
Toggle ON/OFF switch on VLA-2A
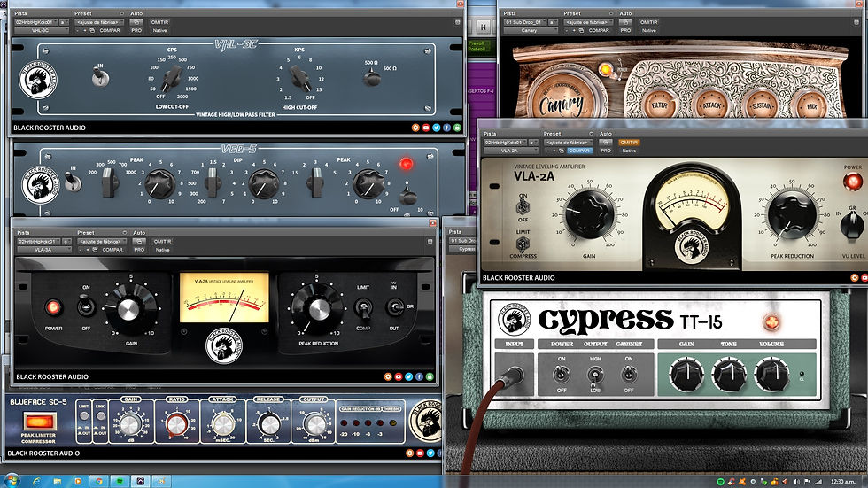click(x=523, y=207)
